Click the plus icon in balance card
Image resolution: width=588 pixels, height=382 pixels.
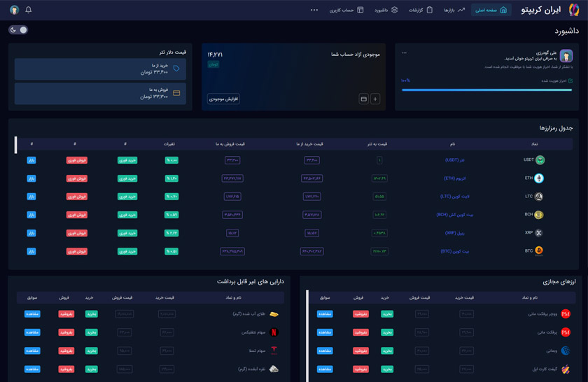(375, 99)
